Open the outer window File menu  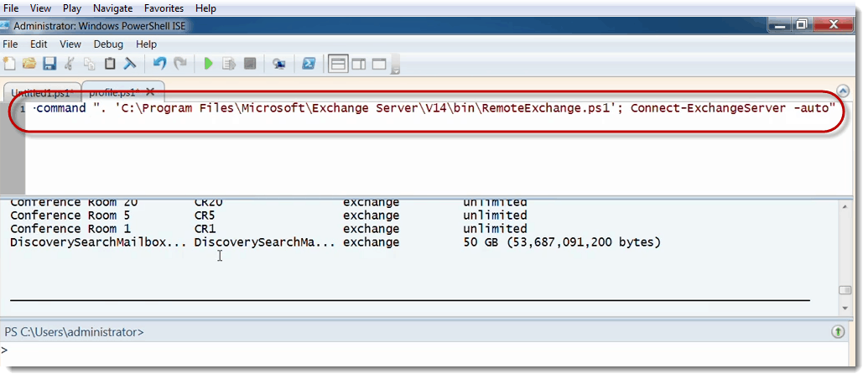(x=11, y=8)
